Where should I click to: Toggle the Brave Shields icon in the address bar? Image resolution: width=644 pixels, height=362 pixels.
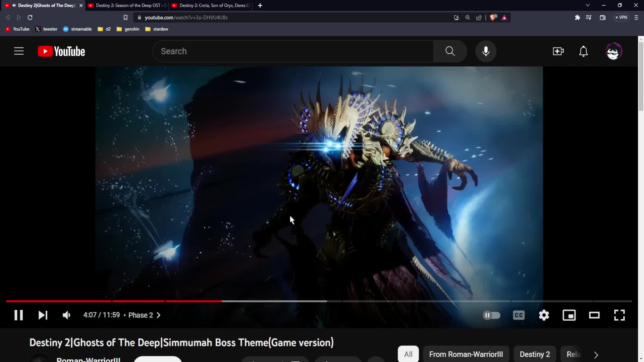coord(493,17)
